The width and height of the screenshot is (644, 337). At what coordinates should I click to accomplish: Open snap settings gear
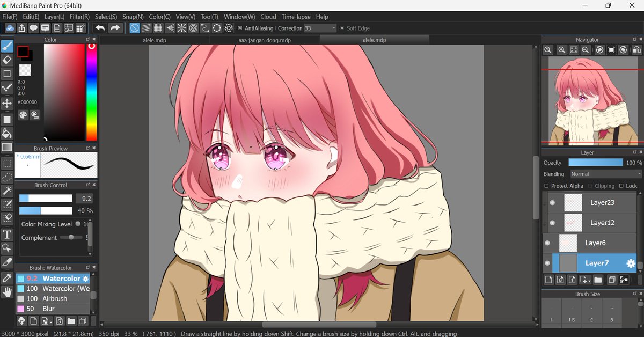[229, 28]
